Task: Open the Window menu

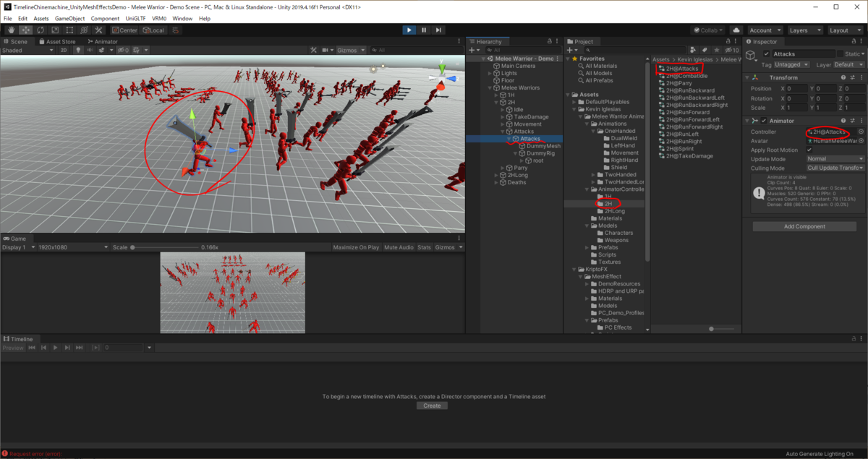Action: 182,18
